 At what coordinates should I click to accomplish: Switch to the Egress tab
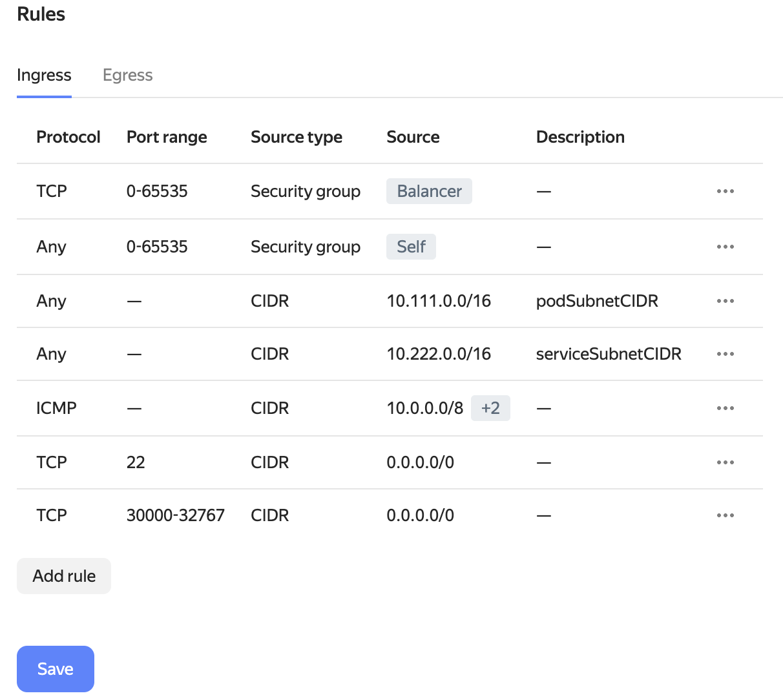[127, 76]
